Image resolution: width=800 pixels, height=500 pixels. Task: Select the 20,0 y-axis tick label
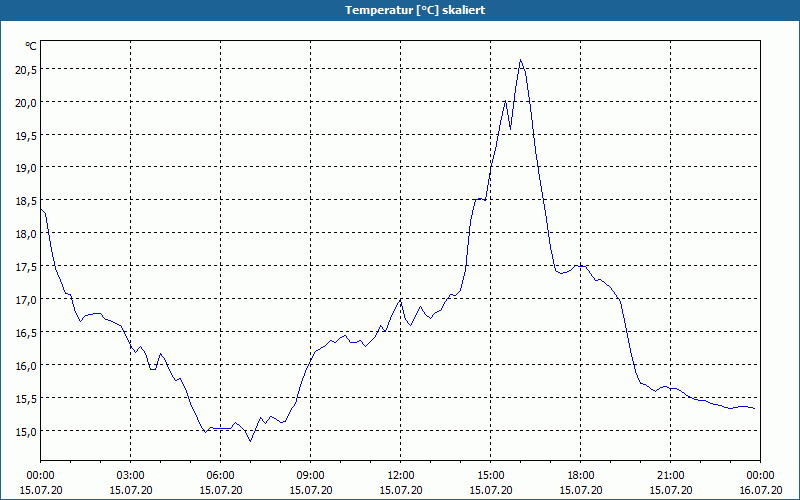pyautogui.click(x=26, y=104)
